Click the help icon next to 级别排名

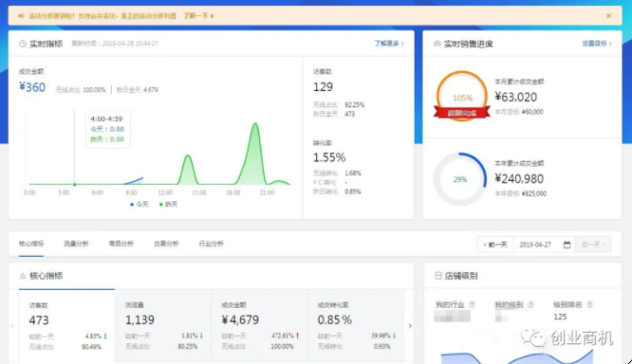pos(589,305)
